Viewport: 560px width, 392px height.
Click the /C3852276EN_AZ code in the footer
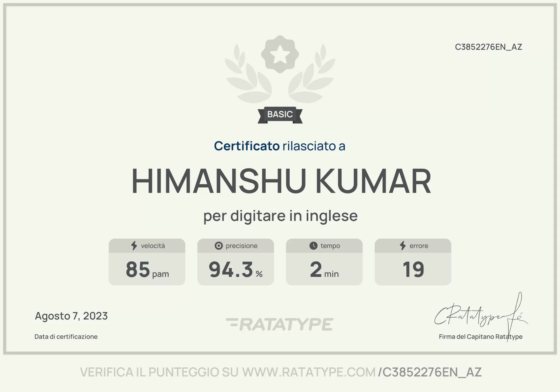coord(430,372)
